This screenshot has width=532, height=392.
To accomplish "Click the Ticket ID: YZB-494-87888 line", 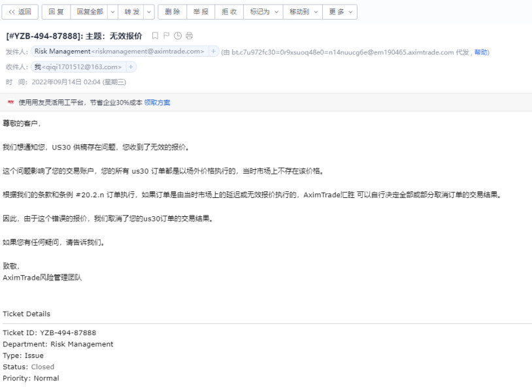I will pyautogui.click(x=50, y=333).
